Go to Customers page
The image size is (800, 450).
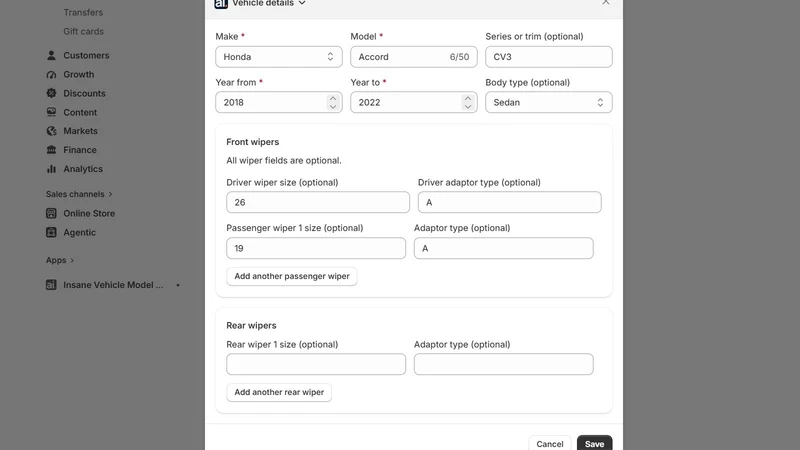click(x=86, y=55)
